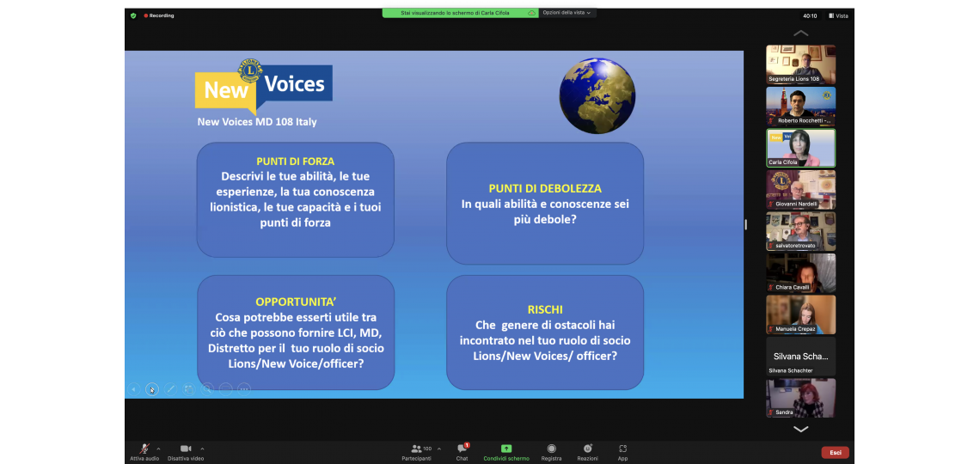Click the globe image on the slide
This screenshot has width=980, height=464.
tap(597, 96)
